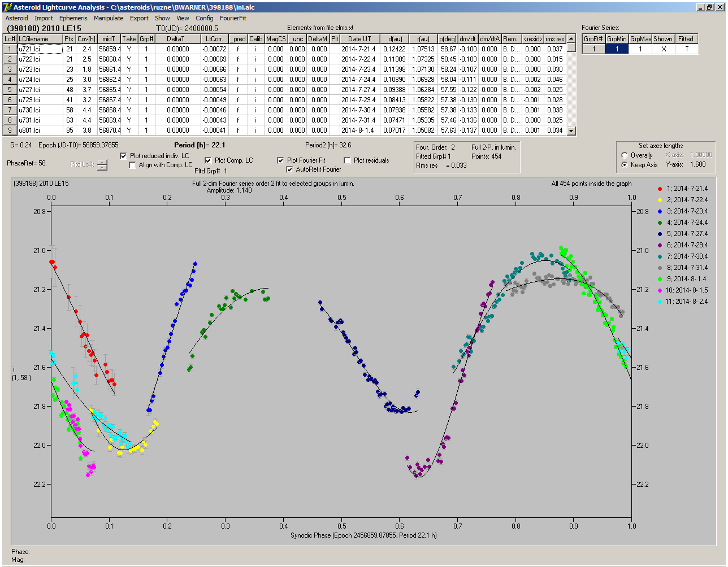This screenshot has height=567, width=728.
Task: Toggle Plot Comp. LC checkbox
Action: pos(208,160)
